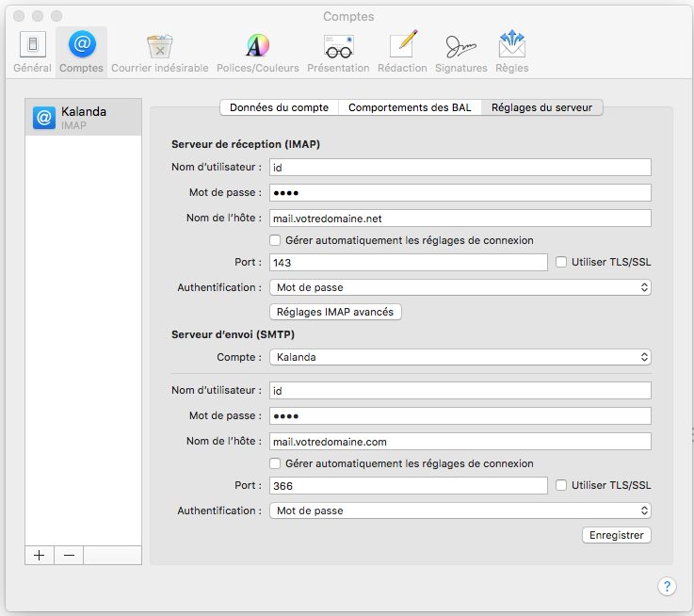
Task: Open the Présentation preferences pane
Action: [x=338, y=52]
